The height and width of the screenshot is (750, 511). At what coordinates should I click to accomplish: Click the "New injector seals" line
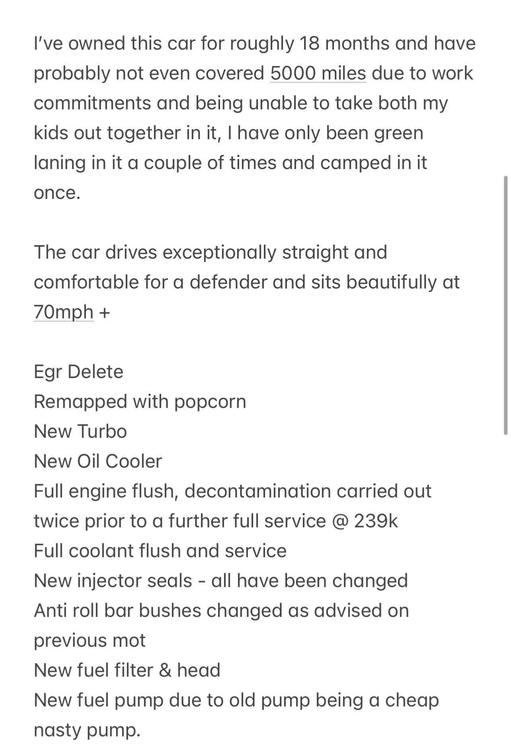[221, 581]
